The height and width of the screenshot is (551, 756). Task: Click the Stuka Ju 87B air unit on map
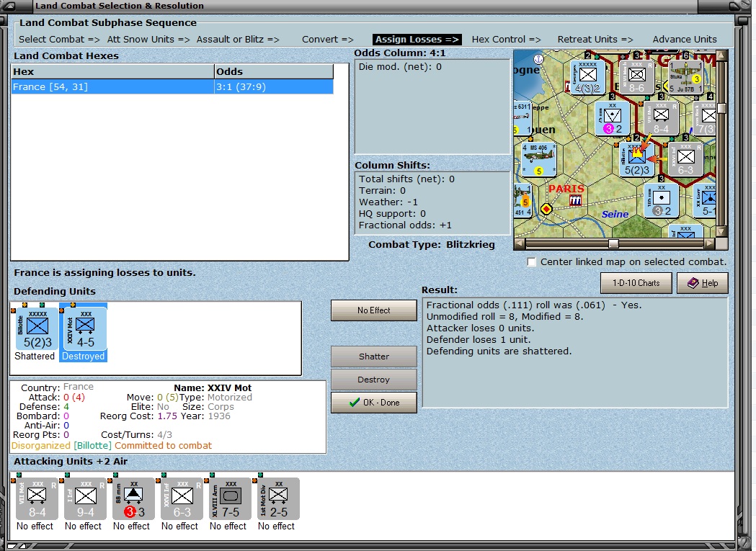[x=685, y=76]
